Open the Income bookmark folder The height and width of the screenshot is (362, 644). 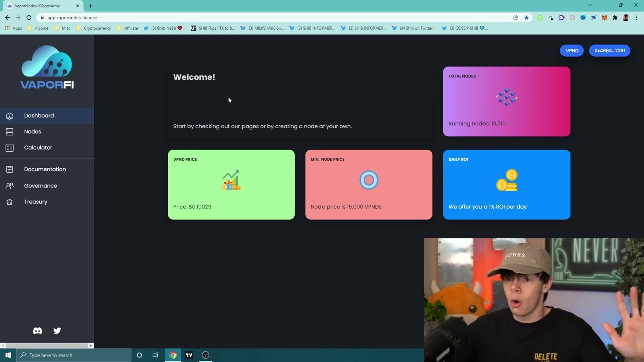38,28
